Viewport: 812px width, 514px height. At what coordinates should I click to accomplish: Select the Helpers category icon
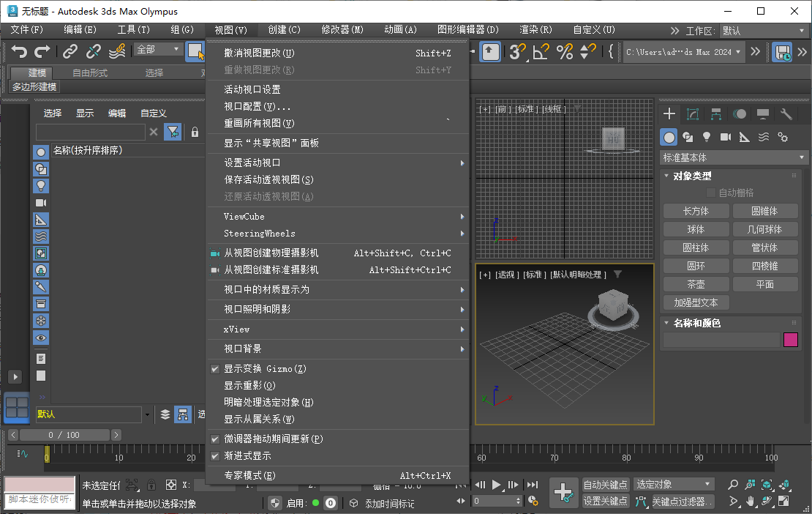point(744,137)
